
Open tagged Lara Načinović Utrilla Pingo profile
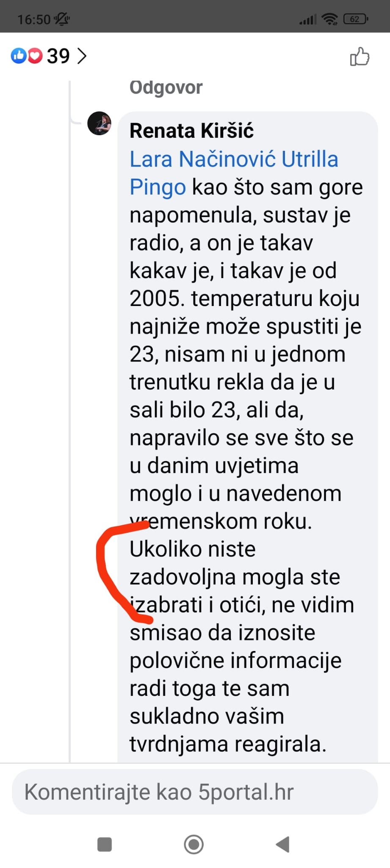point(234,173)
